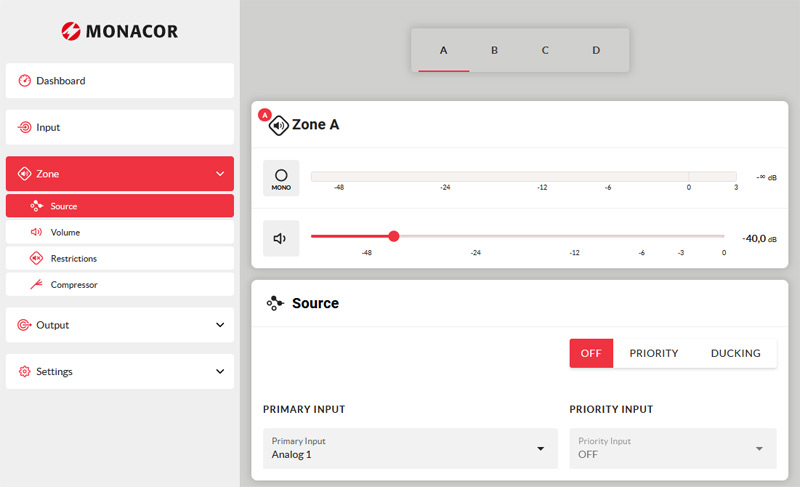
Task: Switch to zone tab B
Action: click(494, 50)
